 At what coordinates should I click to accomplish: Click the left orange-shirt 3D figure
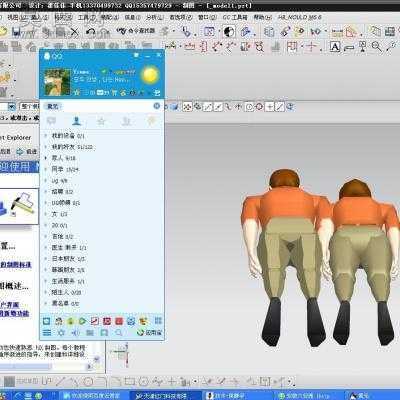click(x=286, y=257)
